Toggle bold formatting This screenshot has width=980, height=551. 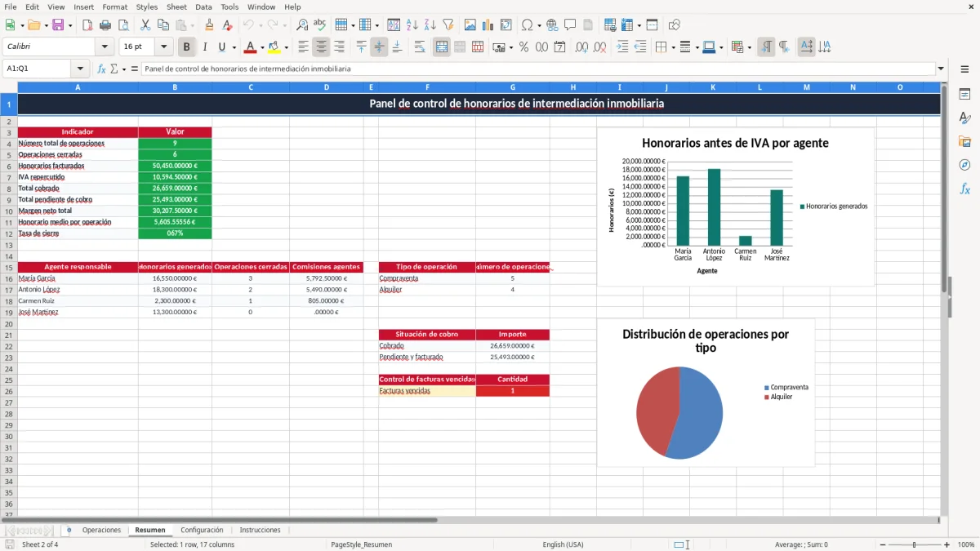coord(187,47)
